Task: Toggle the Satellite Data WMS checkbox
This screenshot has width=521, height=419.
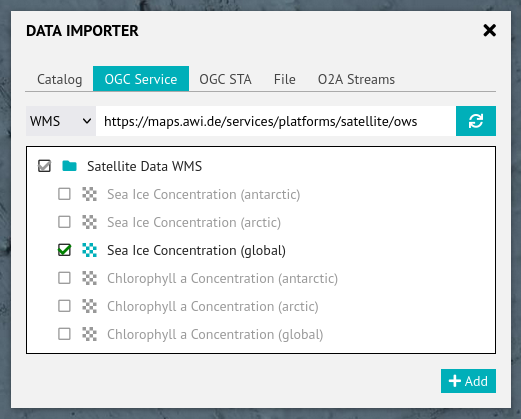Action: click(44, 166)
